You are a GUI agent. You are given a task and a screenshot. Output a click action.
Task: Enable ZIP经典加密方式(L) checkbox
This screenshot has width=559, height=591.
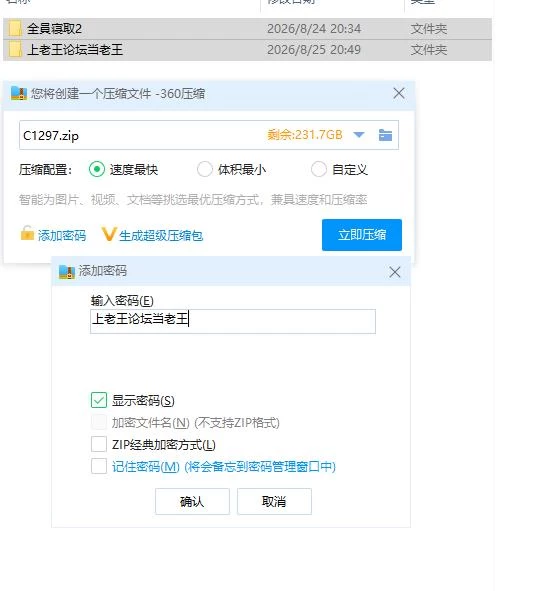click(x=99, y=444)
